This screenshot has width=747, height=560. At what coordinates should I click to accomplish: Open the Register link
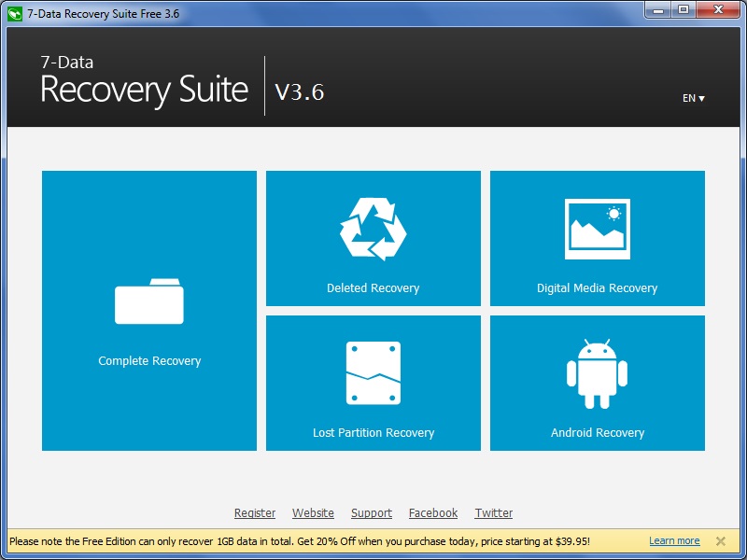pos(255,512)
